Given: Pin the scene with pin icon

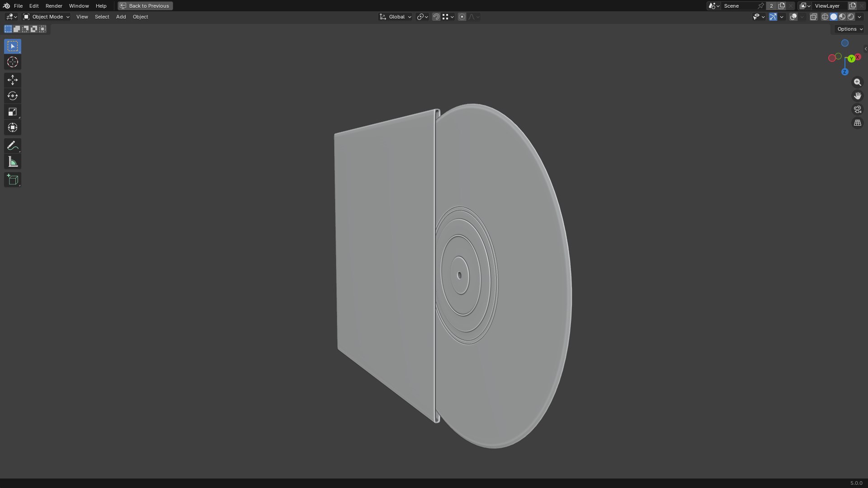Looking at the screenshot, I should pyautogui.click(x=761, y=6).
